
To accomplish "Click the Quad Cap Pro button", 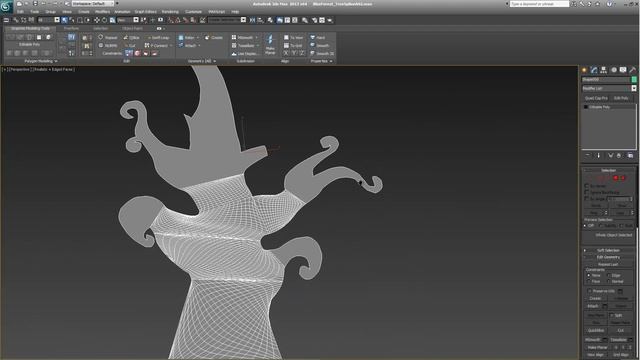I will (x=596, y=98).
